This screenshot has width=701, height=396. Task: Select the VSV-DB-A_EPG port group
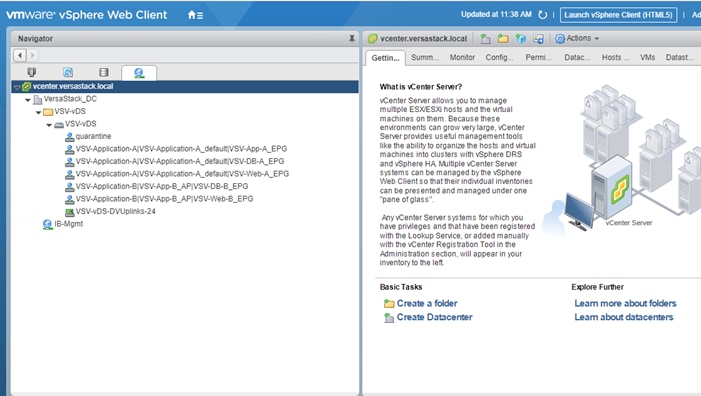180,161
